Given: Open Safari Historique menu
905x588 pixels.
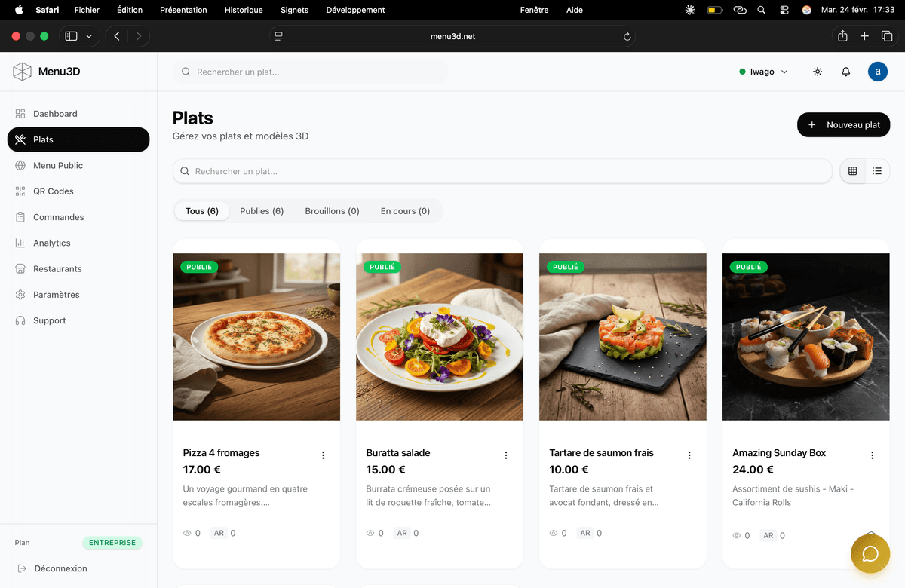Looking at the screenshot, I should coord(244,10).
